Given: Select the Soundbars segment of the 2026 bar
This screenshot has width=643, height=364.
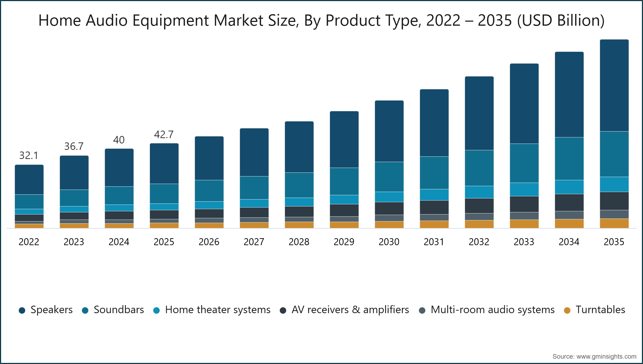Looking at the screenshot, I should pos(209,191).
